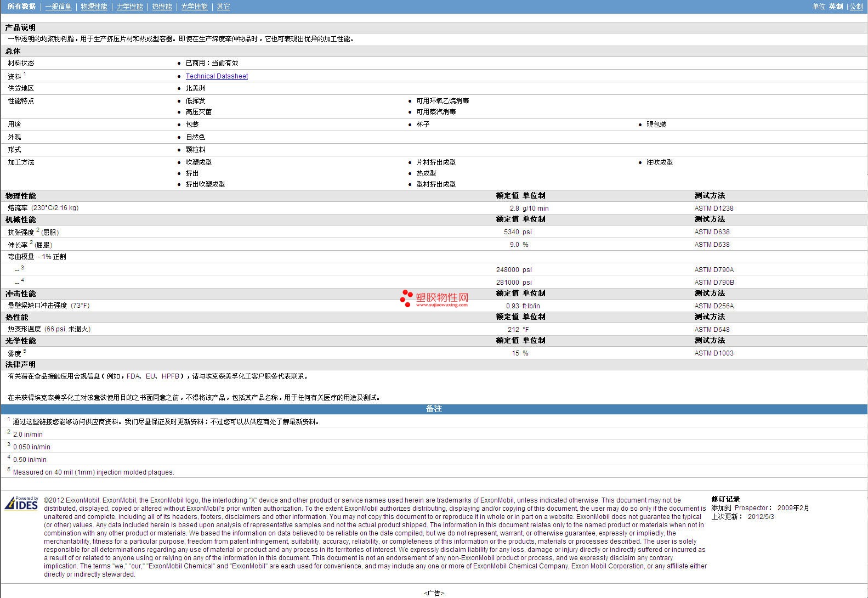Click the 9.0 % elongation value
Viewport: 868px width, 598px height.
(x=519, y=245)
